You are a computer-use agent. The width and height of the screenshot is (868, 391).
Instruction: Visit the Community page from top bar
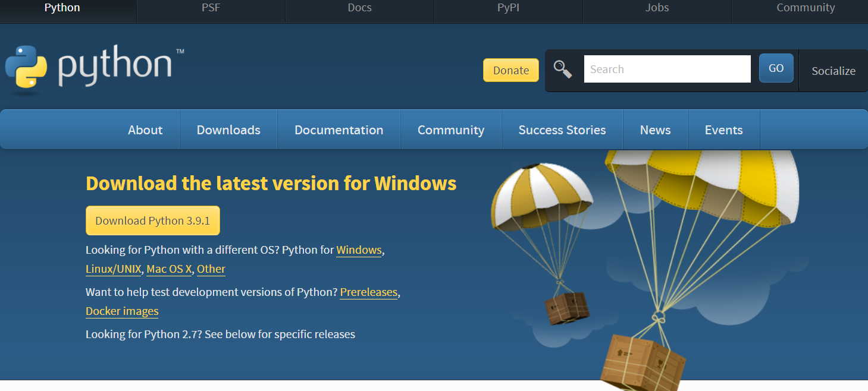click(x=806, y=8)
